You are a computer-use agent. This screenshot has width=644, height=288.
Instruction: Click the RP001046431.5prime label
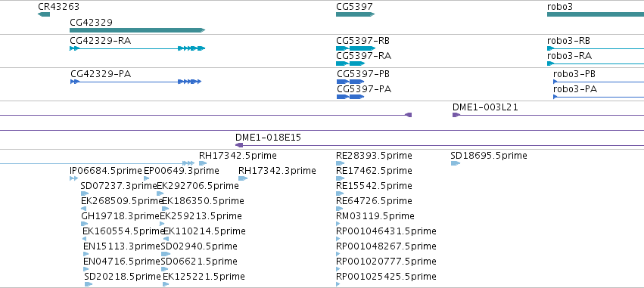(x=386, y=231)
